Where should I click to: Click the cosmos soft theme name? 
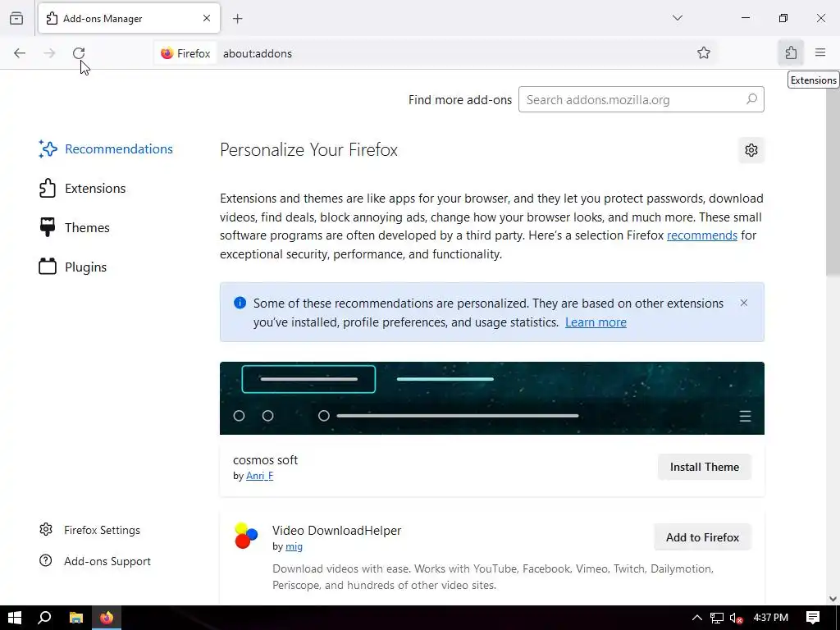(x=265, y=460)
